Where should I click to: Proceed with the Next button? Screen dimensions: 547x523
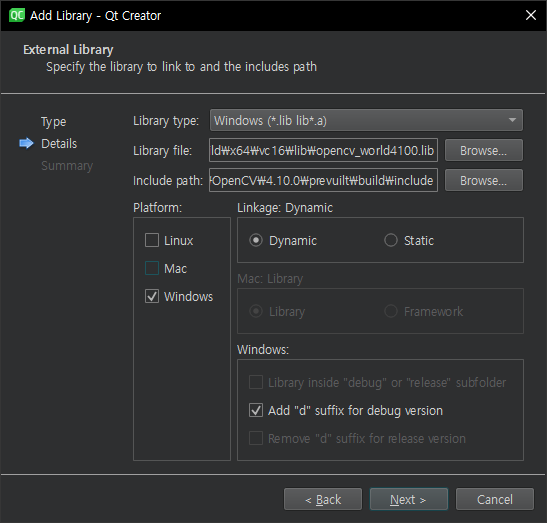pos(409,499)
